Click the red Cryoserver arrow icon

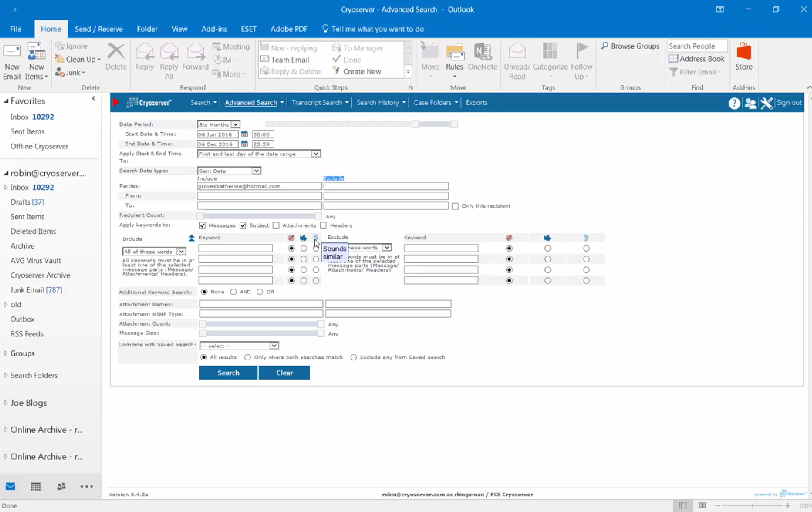click(x=116, y=102)
